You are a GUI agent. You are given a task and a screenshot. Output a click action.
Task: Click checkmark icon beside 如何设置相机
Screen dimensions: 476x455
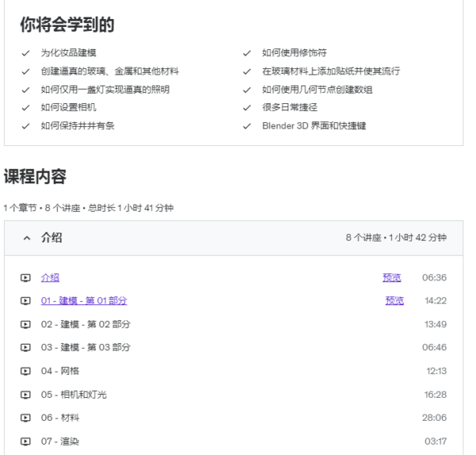coord(26,108)
